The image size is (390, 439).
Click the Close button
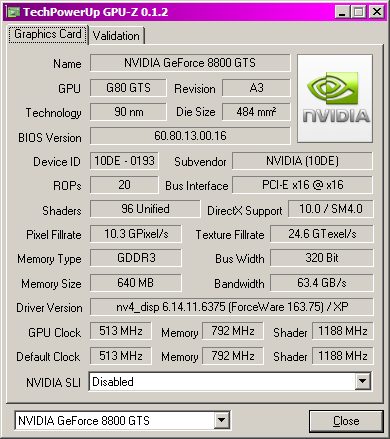[x=346, y=421]
